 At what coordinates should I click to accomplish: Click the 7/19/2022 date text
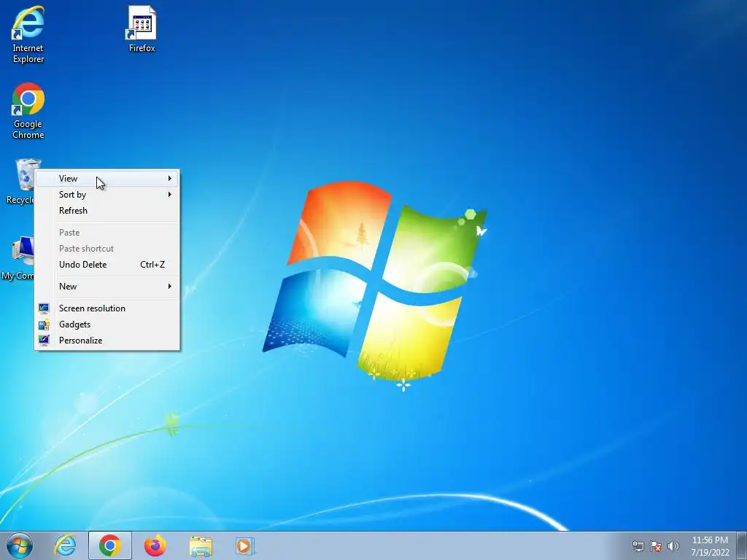pyautogui.click(x=710, y=553)
